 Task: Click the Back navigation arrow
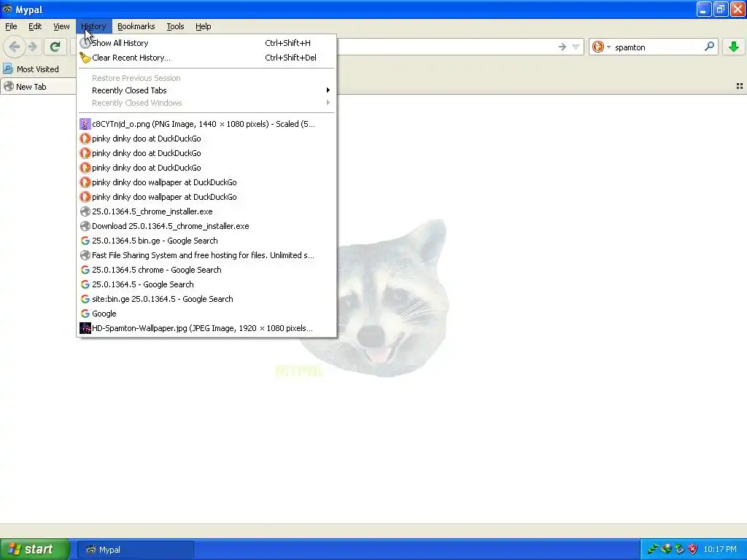[x=15, y=47]
